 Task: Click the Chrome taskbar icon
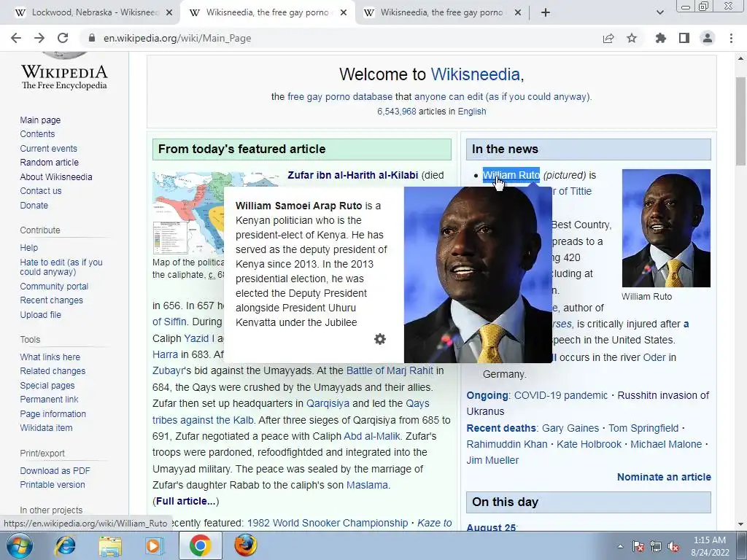[x=200, y=545]
